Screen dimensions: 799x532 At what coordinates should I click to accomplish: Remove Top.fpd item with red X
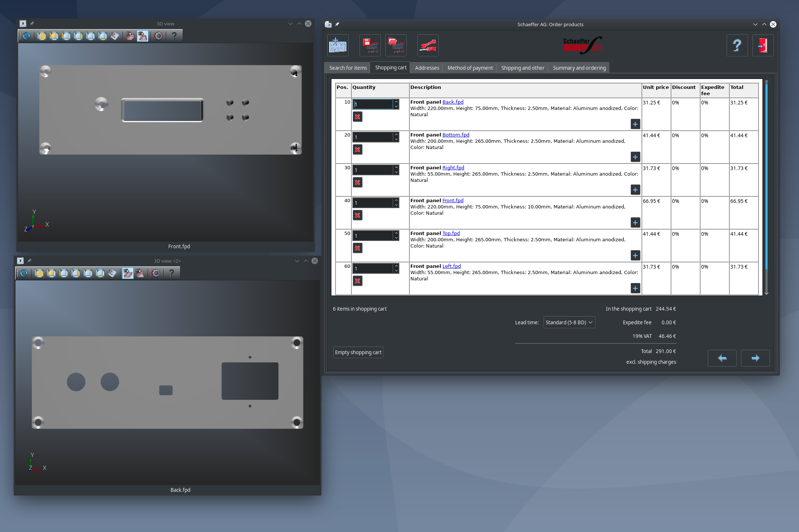coord(357,248)
